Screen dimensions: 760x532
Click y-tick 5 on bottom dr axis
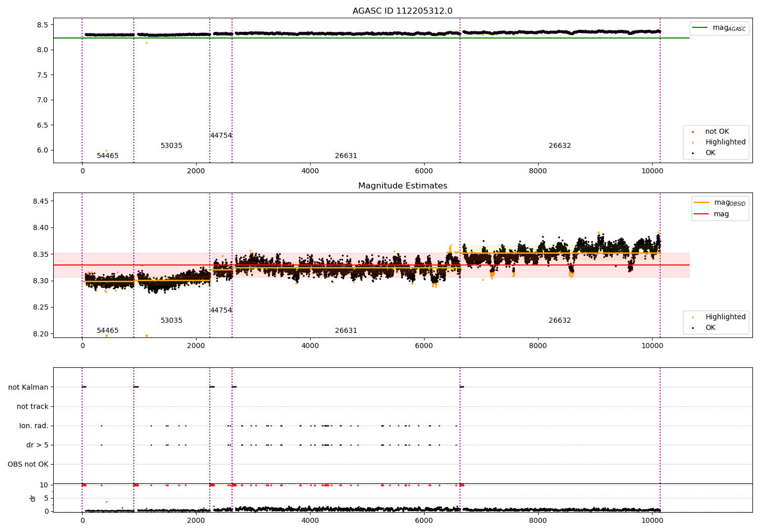(46, 499)
